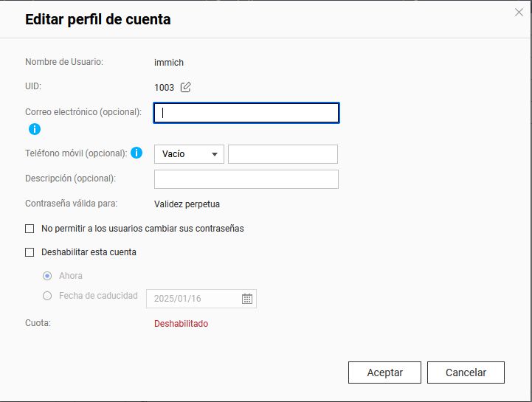Choose the Fecha de caducidad radio option

click(x=47, y=296)
